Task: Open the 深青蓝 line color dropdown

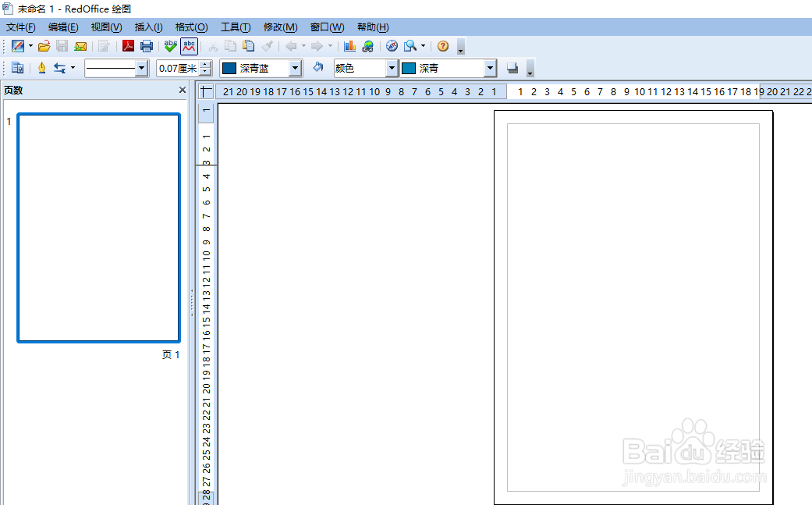Action: [x=295, y=69]
